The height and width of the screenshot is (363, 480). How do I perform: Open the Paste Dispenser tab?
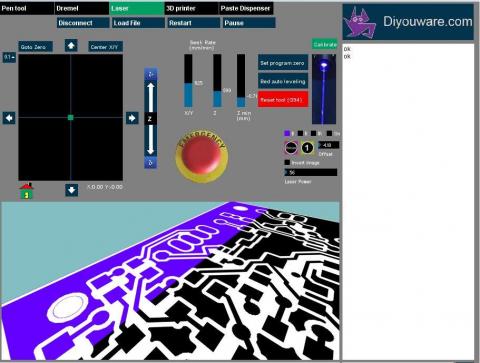246,8
